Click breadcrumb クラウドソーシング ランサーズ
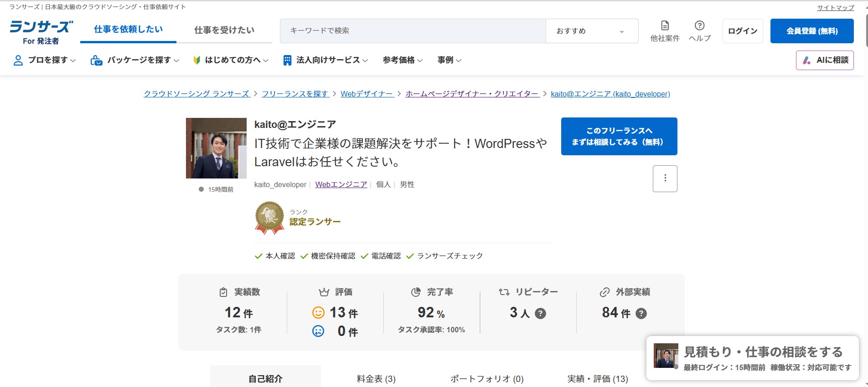 [x=196, y=94]
